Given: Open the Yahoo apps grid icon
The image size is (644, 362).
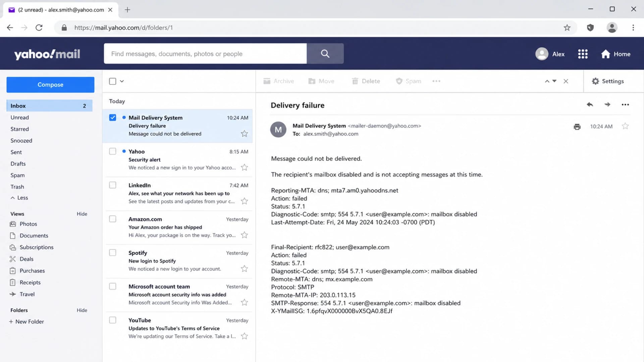Looking at the screenshot, I should tap(583, 54).
